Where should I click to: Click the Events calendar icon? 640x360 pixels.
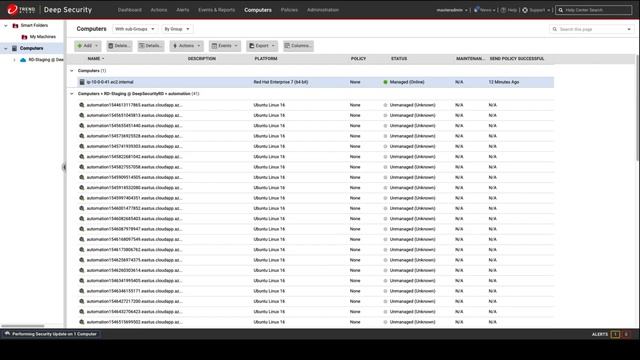click(214, 46)
